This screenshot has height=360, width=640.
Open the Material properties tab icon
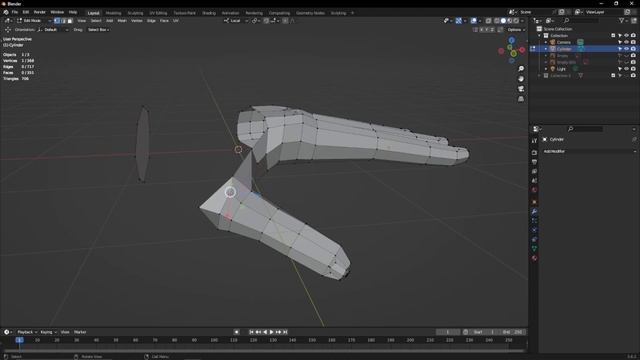point(534,258)
